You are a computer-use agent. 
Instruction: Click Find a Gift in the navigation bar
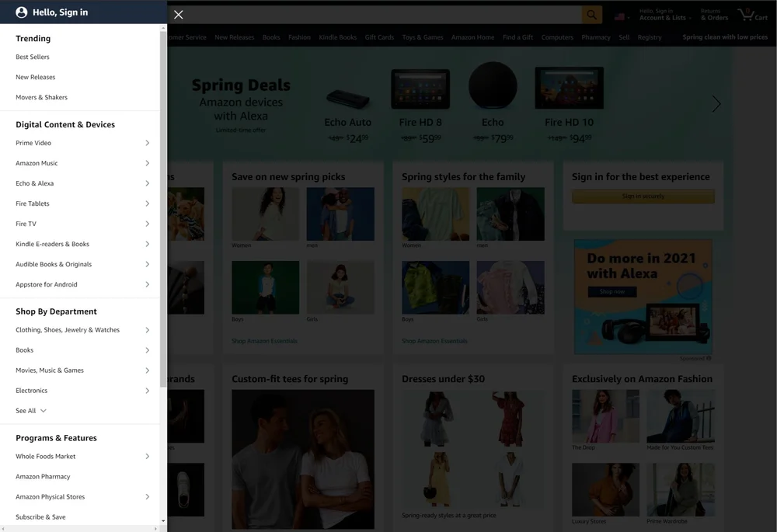point(517,37)
